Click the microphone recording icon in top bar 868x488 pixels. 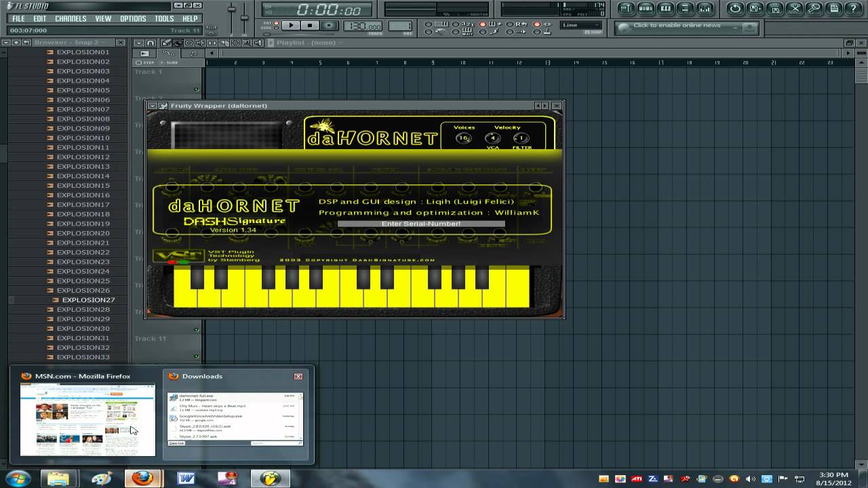coord(814,9)
